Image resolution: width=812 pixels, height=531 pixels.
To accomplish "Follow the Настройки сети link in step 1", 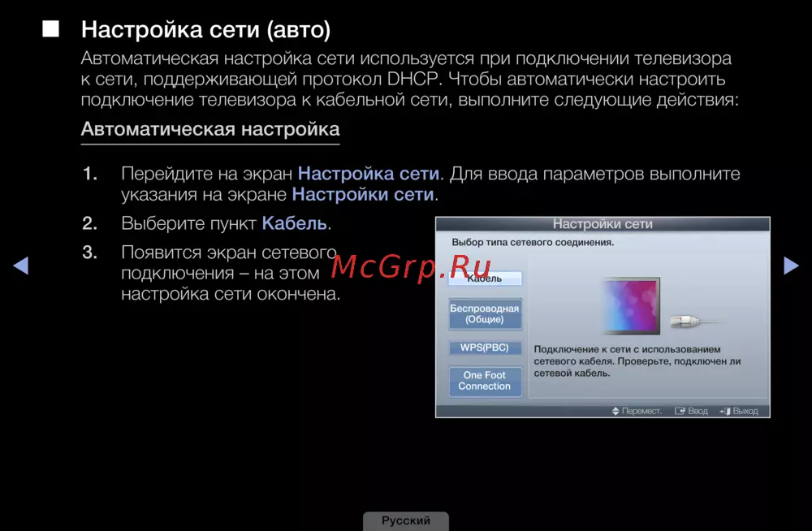I will (362, 195).
